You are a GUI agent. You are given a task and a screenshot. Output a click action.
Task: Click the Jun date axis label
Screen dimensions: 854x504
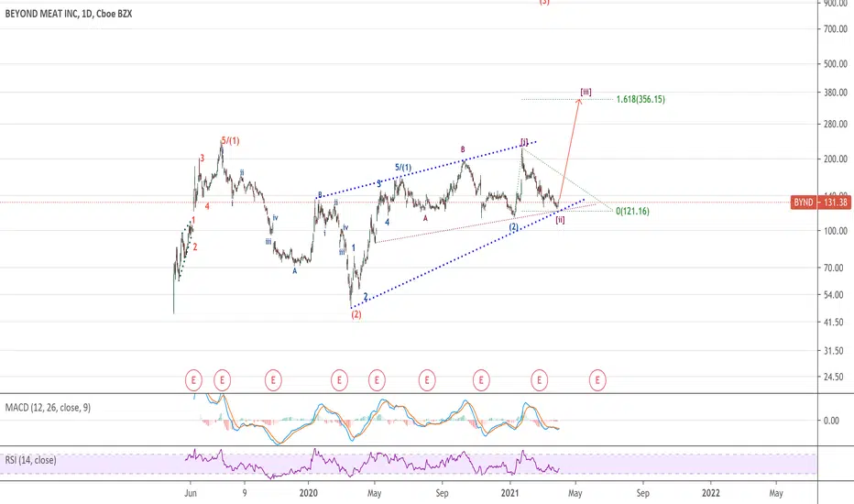coord(191,493)
